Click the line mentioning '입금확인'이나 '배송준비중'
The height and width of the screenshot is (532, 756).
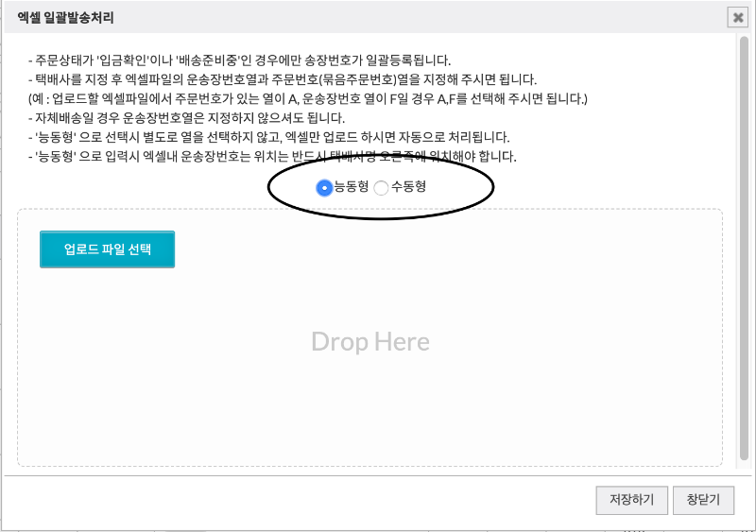pos(240,60)
